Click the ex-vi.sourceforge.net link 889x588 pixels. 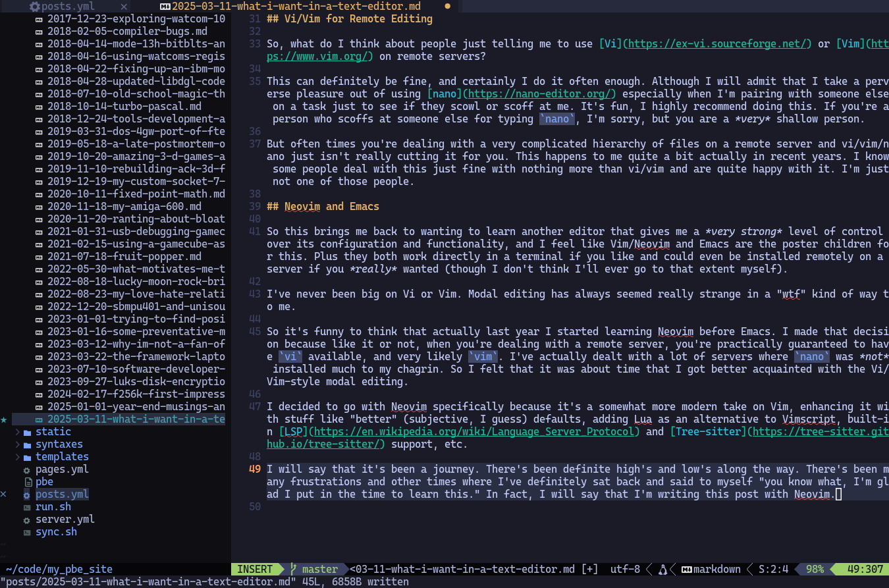click(x=717, y=44)
